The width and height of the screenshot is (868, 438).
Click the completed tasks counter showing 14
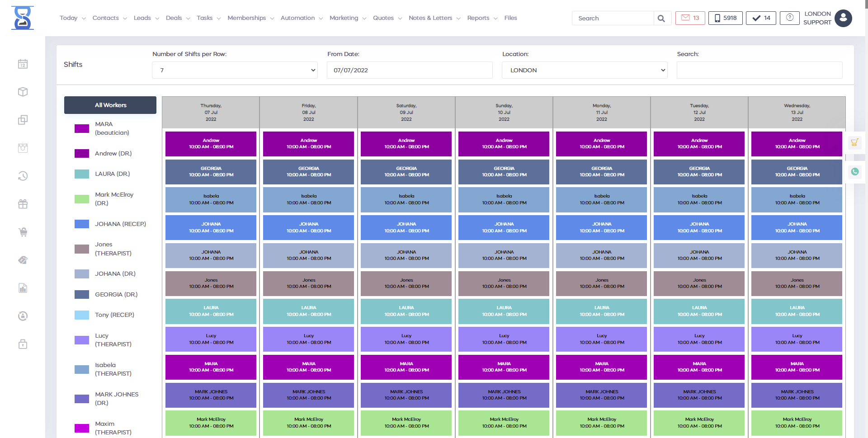pyautogui.click(x=761, y=18)
